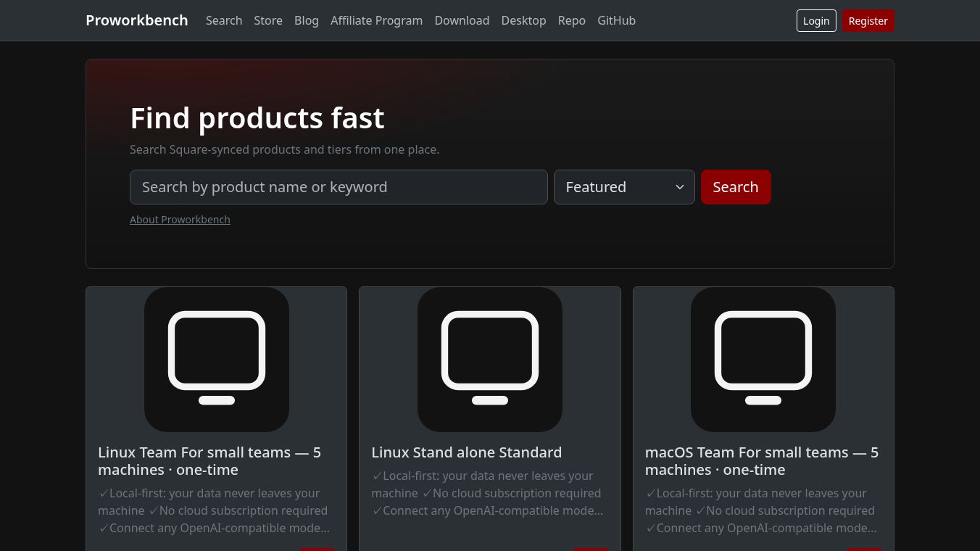Focus the product name search field
The image size is (980, 551).
339,187
